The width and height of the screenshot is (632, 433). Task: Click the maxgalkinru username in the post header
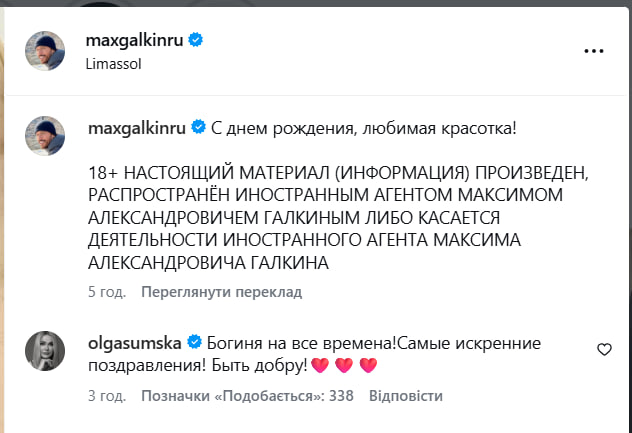tap(137, 40)
